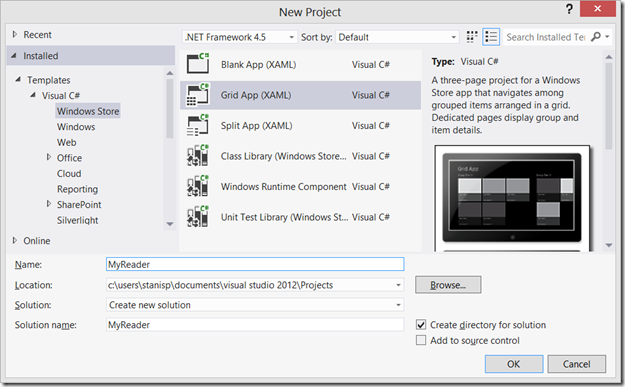Click the Name input field
The height and width of the screenshot is (387, 625).
(255, 264)
